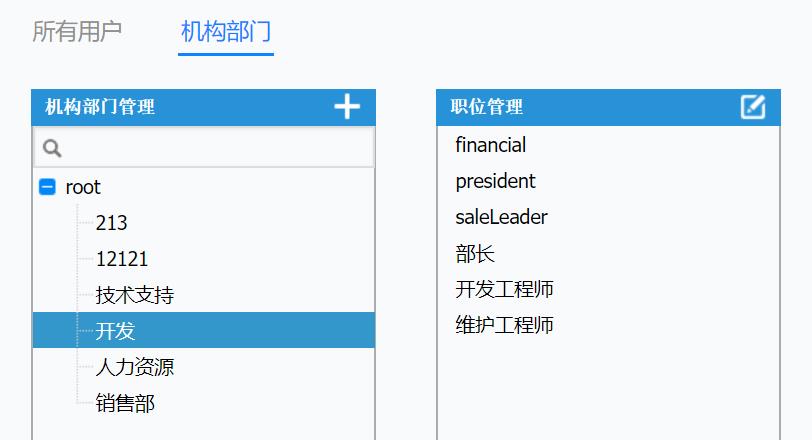Select the root department node
The height and width of the screenshot is (440, 812).
click(83, 187)
